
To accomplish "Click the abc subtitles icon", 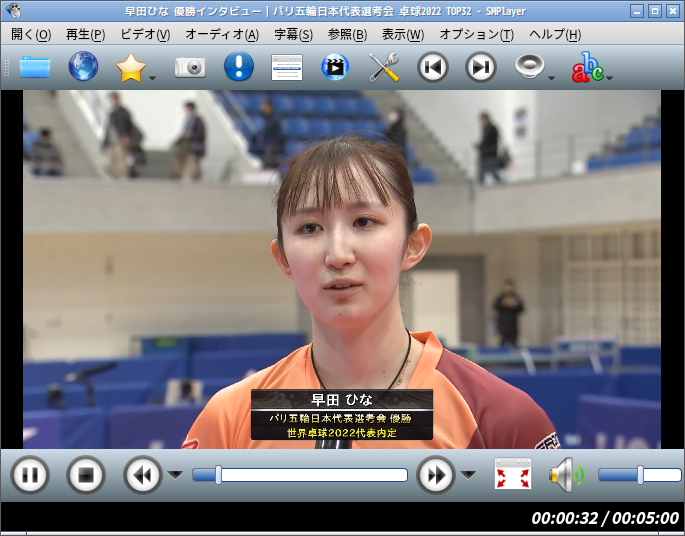I will click(x=588, y=67).
